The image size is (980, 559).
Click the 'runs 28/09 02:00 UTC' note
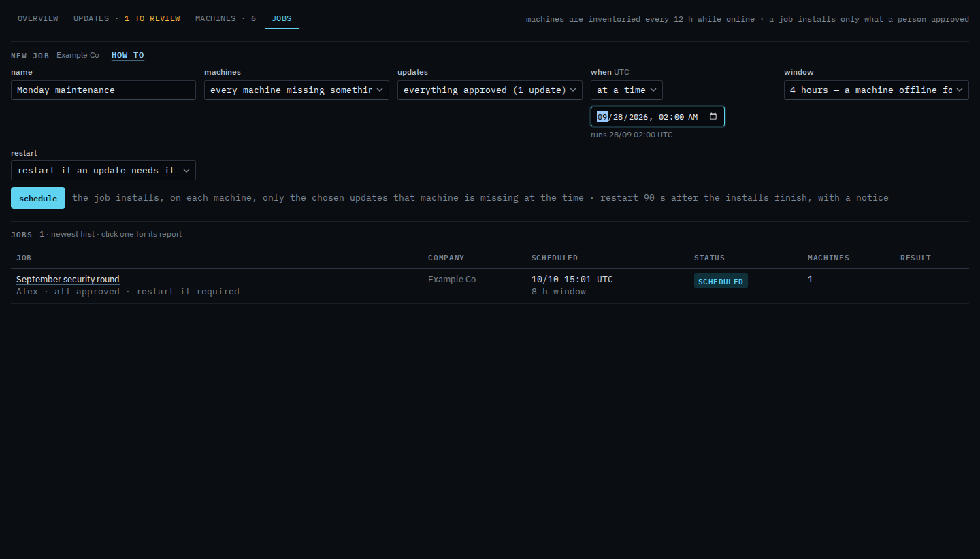(632, 135)
